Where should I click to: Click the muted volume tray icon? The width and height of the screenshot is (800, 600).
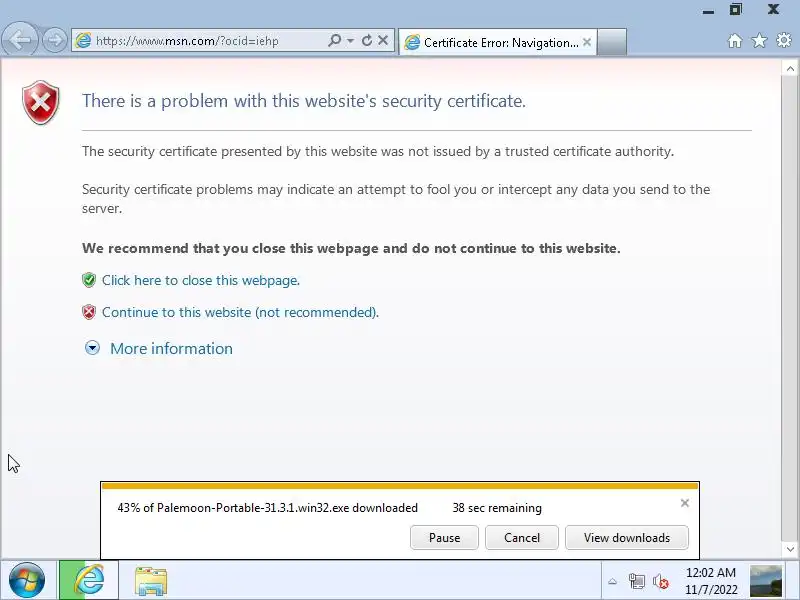[661, 581]
